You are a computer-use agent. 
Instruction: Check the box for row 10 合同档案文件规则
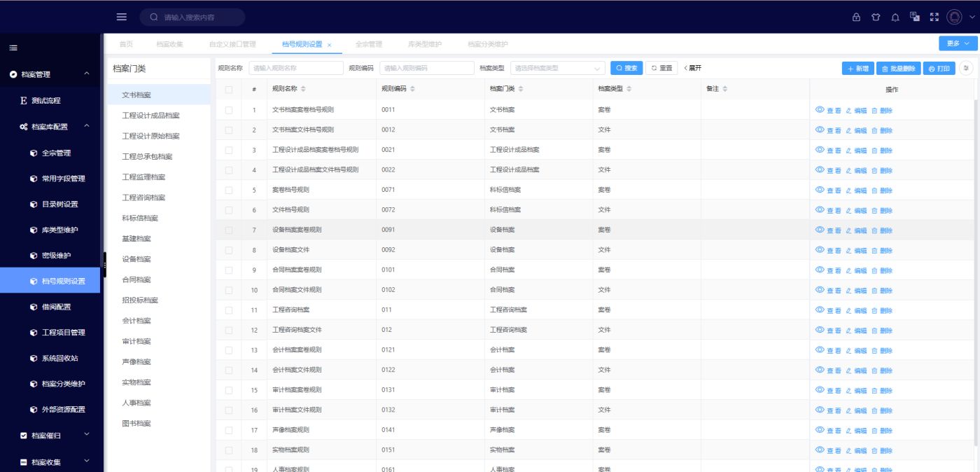[229, 290]
